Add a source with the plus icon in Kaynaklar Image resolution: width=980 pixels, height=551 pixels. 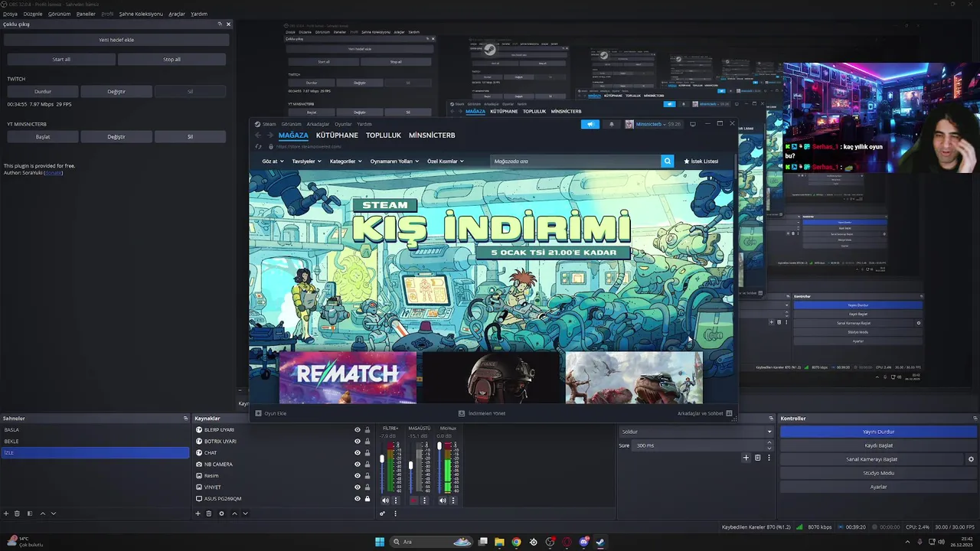pos(198,514)
